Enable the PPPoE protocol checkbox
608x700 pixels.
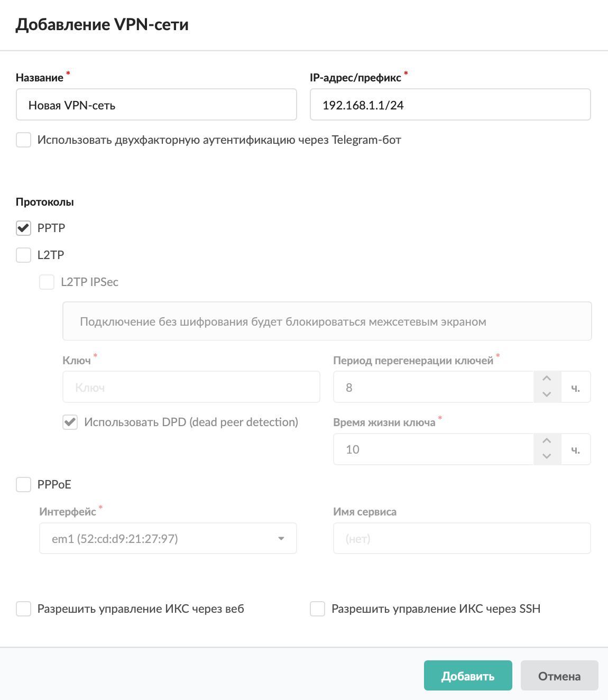click(24, 484)
